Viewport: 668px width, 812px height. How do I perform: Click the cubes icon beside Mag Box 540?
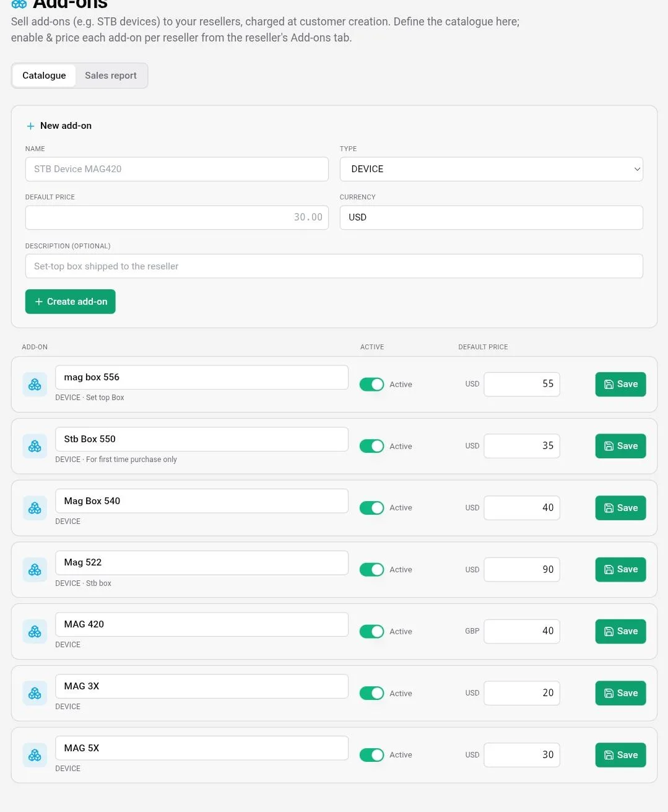tap(35, 508)
